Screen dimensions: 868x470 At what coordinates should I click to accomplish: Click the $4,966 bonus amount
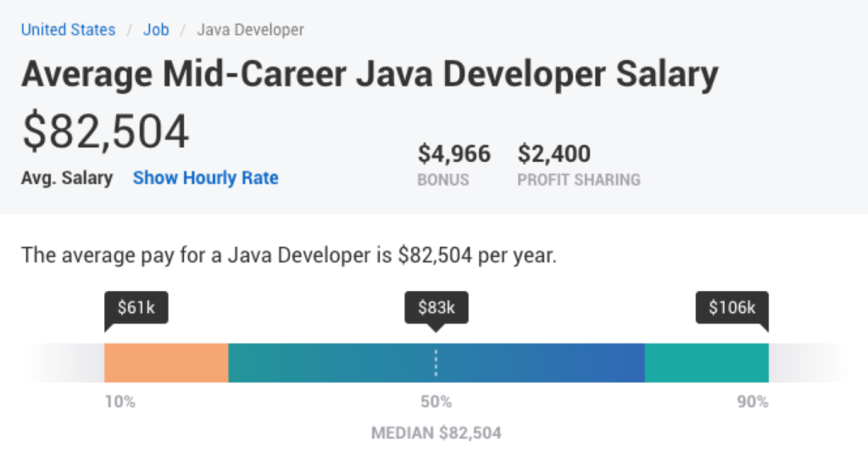click(453, 154)
